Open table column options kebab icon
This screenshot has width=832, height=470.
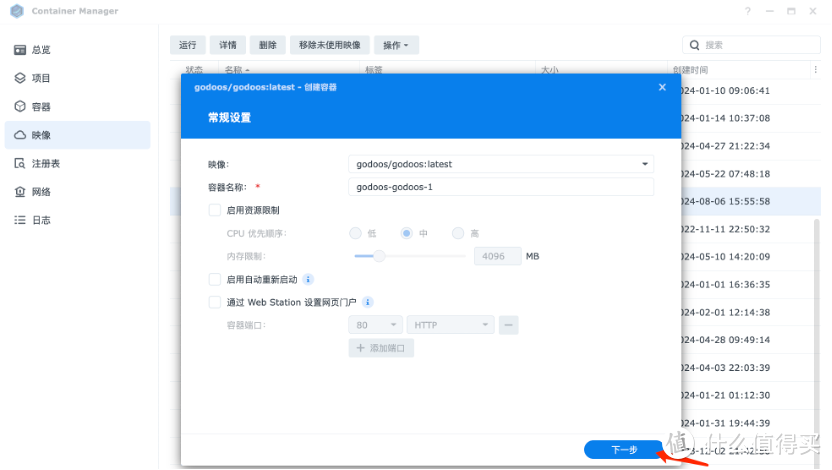[816, 69]
